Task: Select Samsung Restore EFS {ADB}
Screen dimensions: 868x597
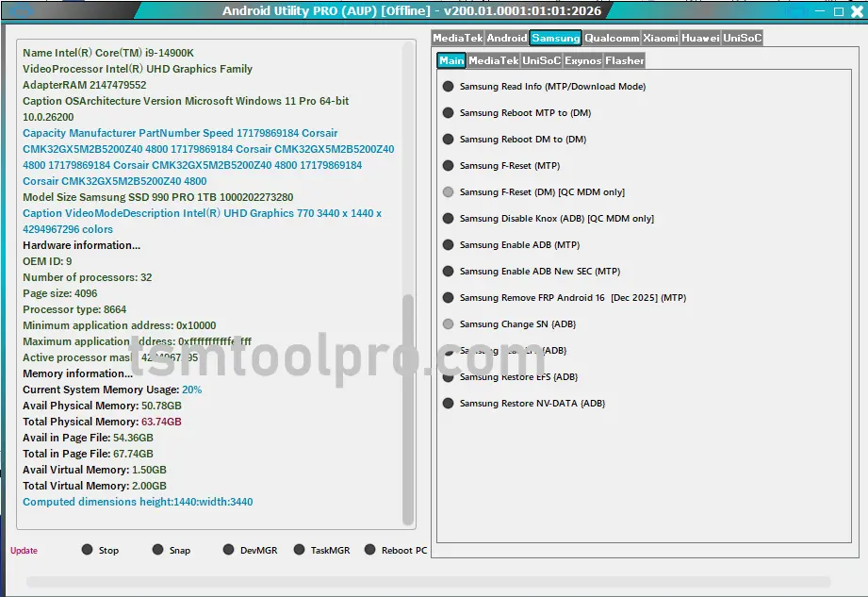Action: pos(511,377)
